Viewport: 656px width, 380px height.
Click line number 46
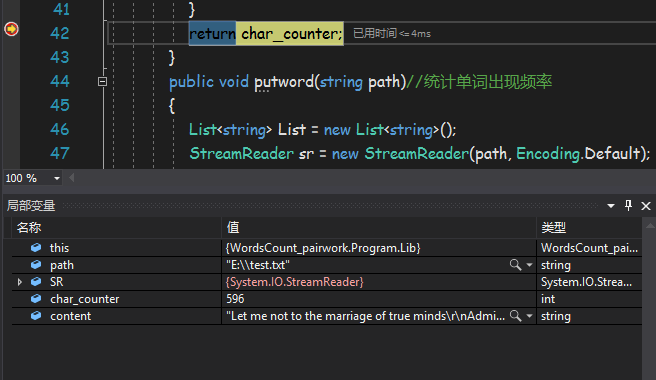(x=59, y=129)
